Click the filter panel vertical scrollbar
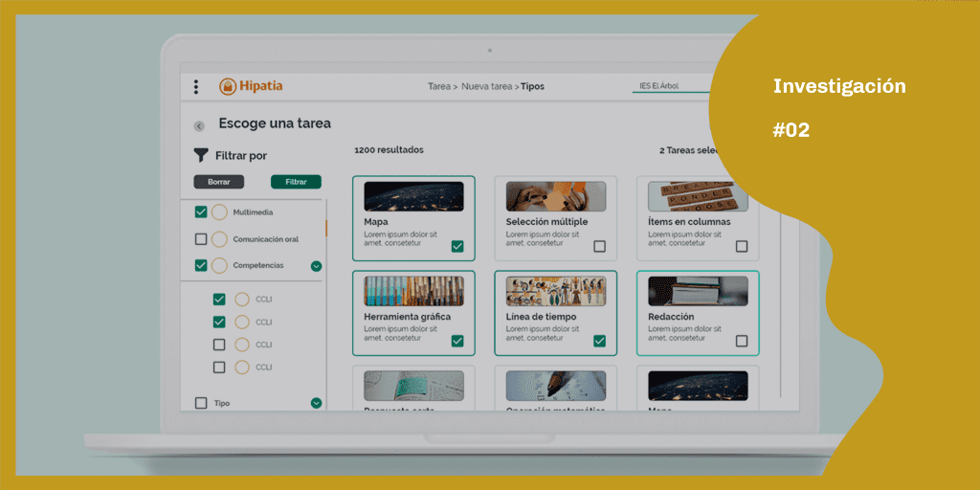The height and width of the screenshot is (490, 980). click(326, 230)
